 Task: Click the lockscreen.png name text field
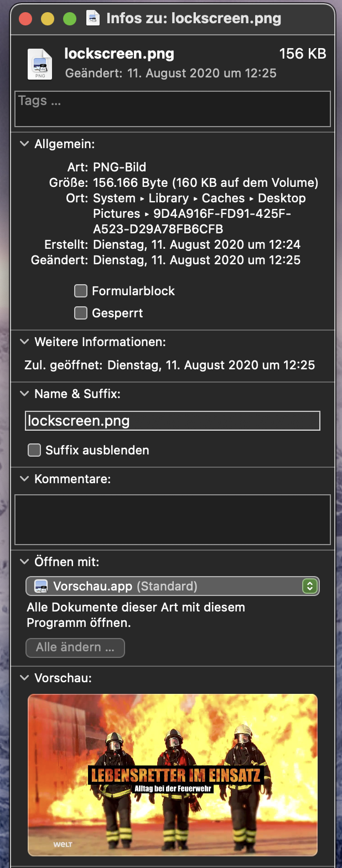[173, 421]
